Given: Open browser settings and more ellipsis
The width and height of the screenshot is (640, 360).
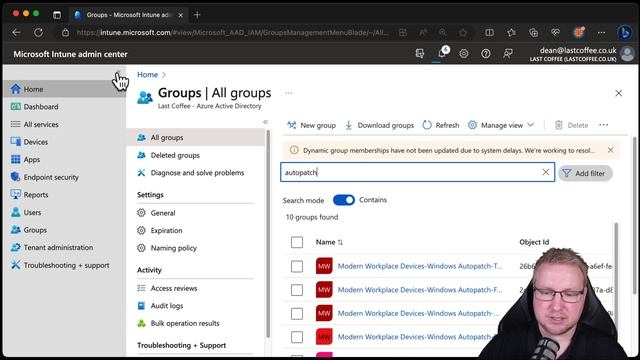Looking at the screenshot, I should [601, 33].
